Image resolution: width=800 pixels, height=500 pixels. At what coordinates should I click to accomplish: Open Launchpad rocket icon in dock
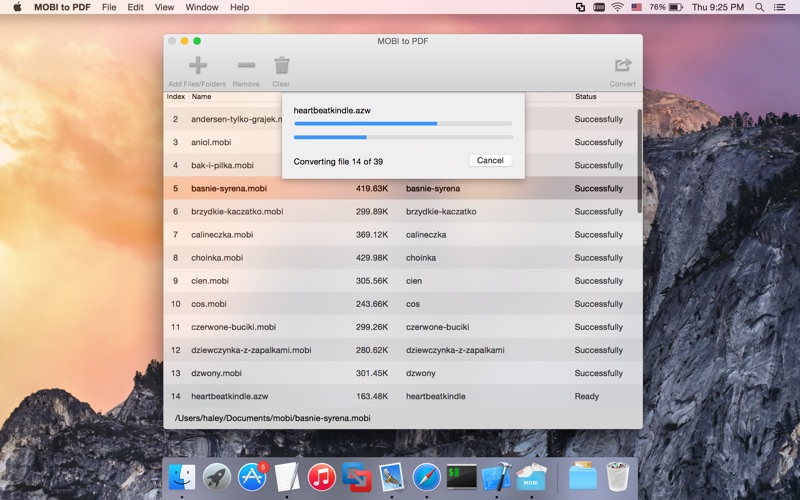click(217, 478)
